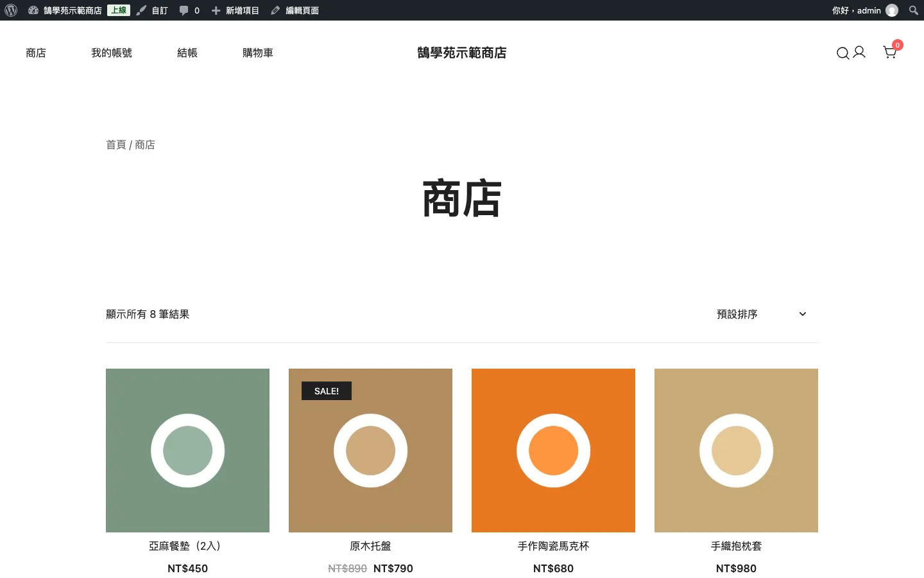
Task: Open admin bar search magnifier
Action: coord(914,10)
